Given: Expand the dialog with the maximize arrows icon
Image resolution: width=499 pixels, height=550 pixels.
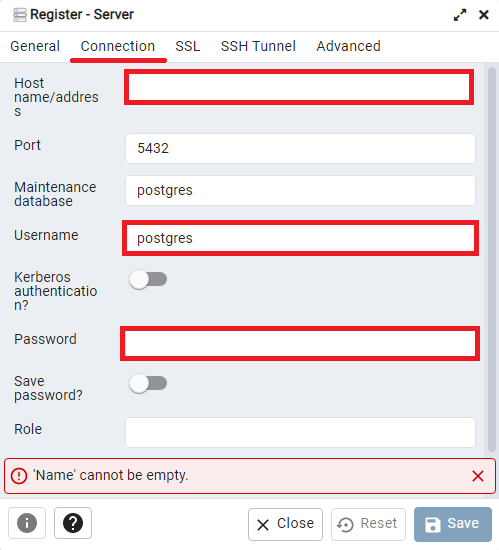Looking at the screenshot, I should (x=460, y=15).
